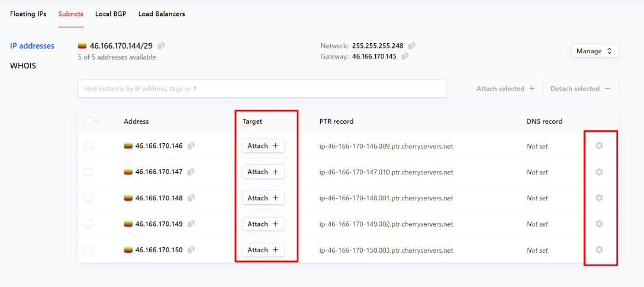The image size is (644, 287).
Task: Focus the Find instance search field
Action: tap(262, 89)
